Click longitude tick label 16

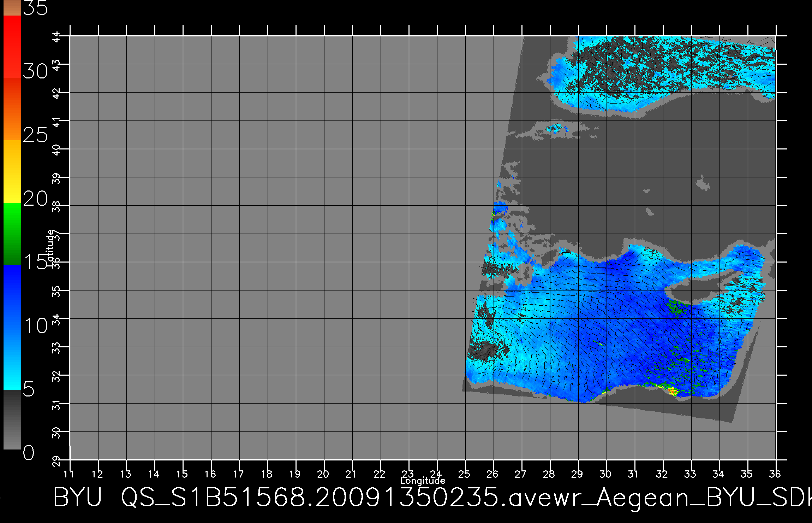(x=210, y=474)
